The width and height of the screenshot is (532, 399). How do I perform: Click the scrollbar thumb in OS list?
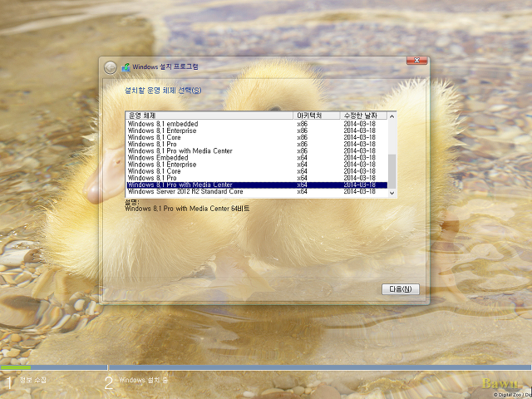pyautogui.click(x=392, y=171)
